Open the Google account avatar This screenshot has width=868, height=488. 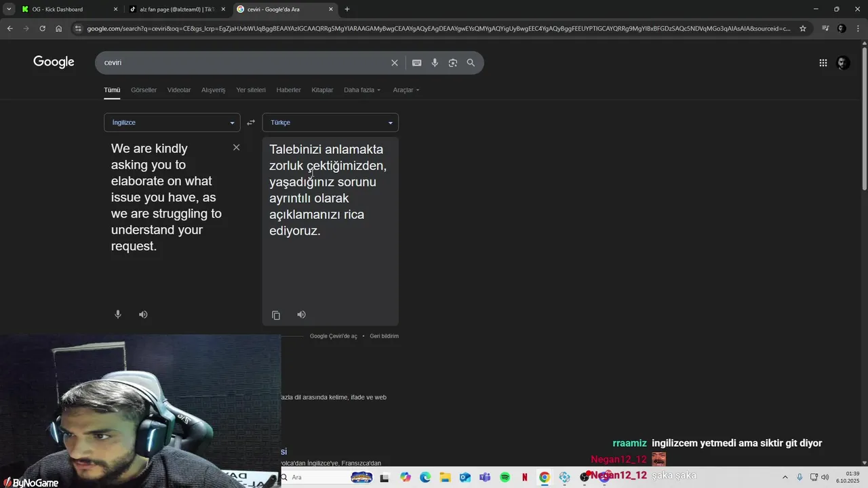(x=843, y=62)
